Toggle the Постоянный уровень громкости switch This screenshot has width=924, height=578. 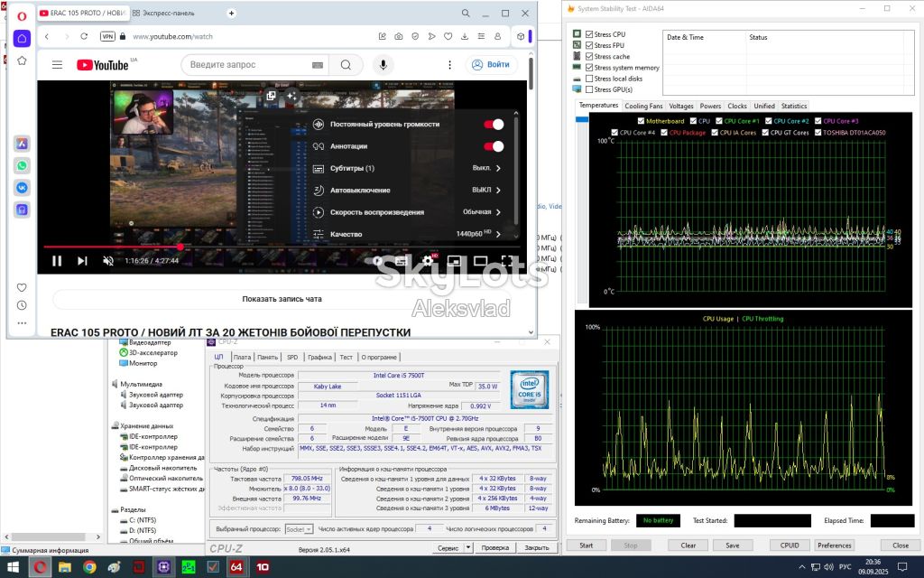point(494,125)
